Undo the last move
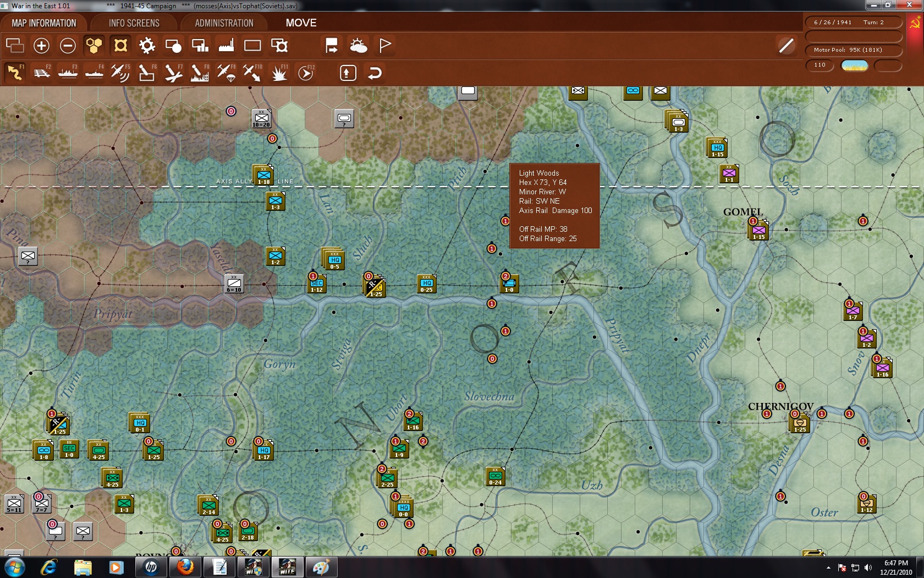 pyautogui.click(x=375, y=73)
